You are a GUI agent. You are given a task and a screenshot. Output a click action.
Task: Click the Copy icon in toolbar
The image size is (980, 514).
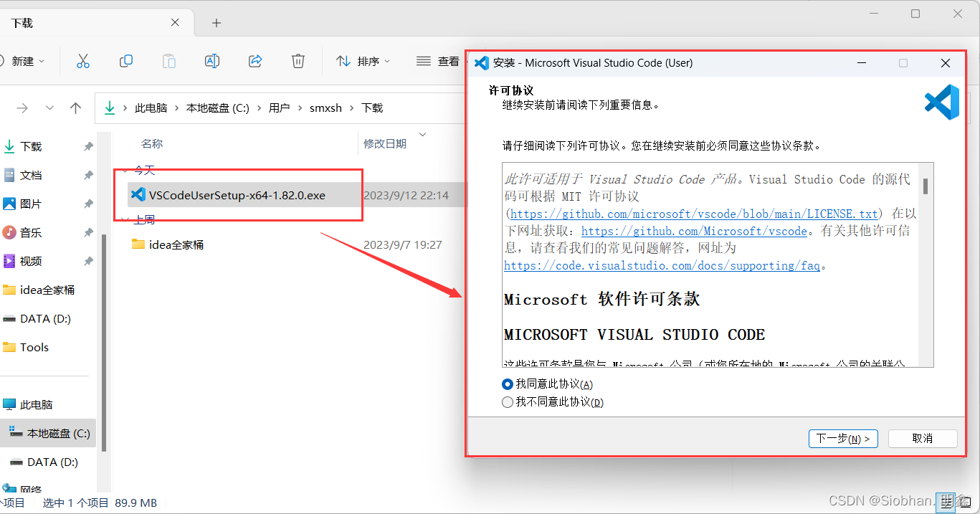pos(126,62)
